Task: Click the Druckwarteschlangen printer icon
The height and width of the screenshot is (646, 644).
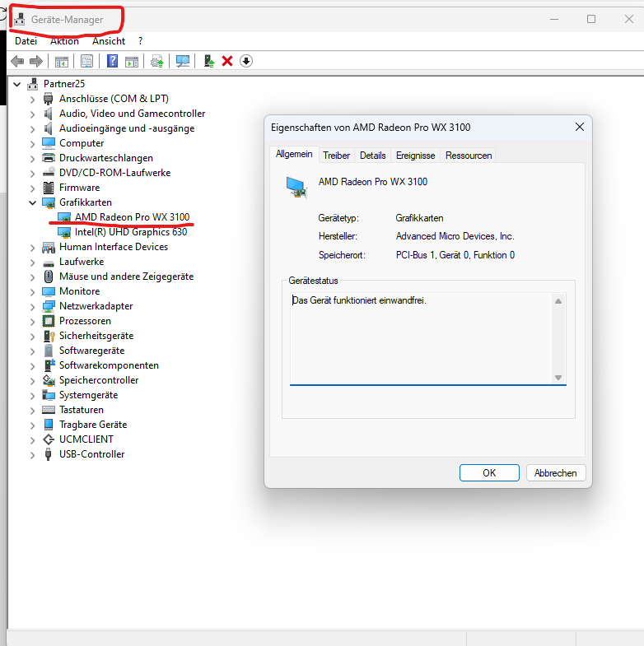Action: click(49, 158)
